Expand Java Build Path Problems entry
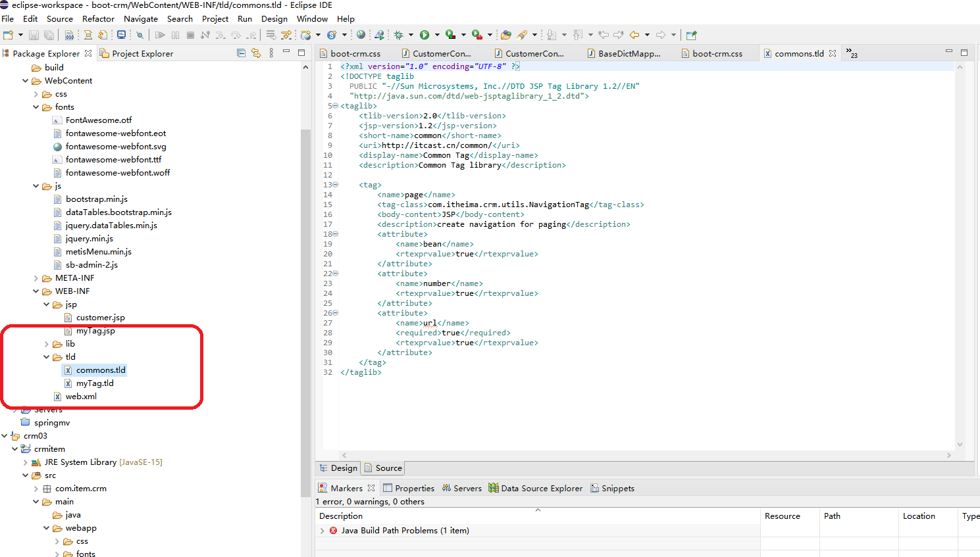The height and width of the screenshot is (557, 980). [x=322, y=531]
